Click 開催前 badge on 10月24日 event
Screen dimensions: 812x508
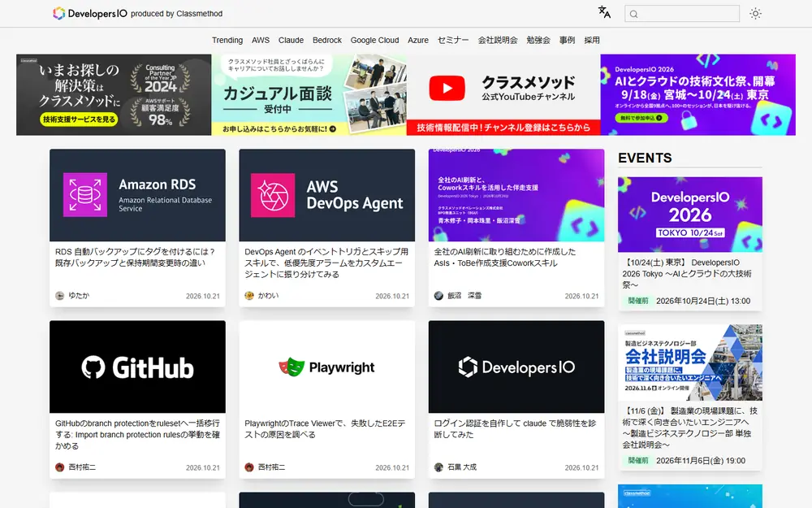638,301
